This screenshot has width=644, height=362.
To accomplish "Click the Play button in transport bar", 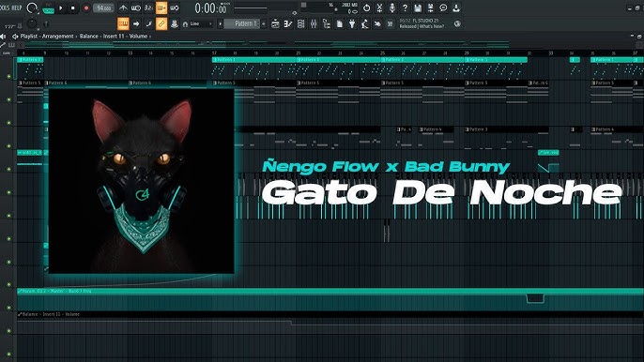I will tap(60, 8).
